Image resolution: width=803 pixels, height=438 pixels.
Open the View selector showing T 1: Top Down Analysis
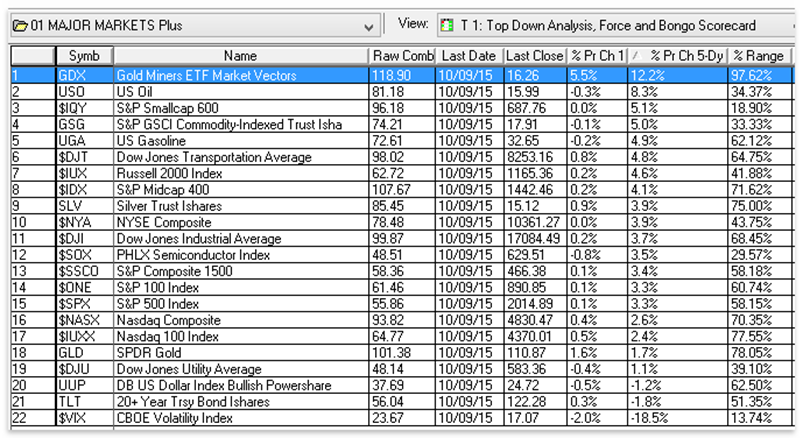(x=616, y=26)
